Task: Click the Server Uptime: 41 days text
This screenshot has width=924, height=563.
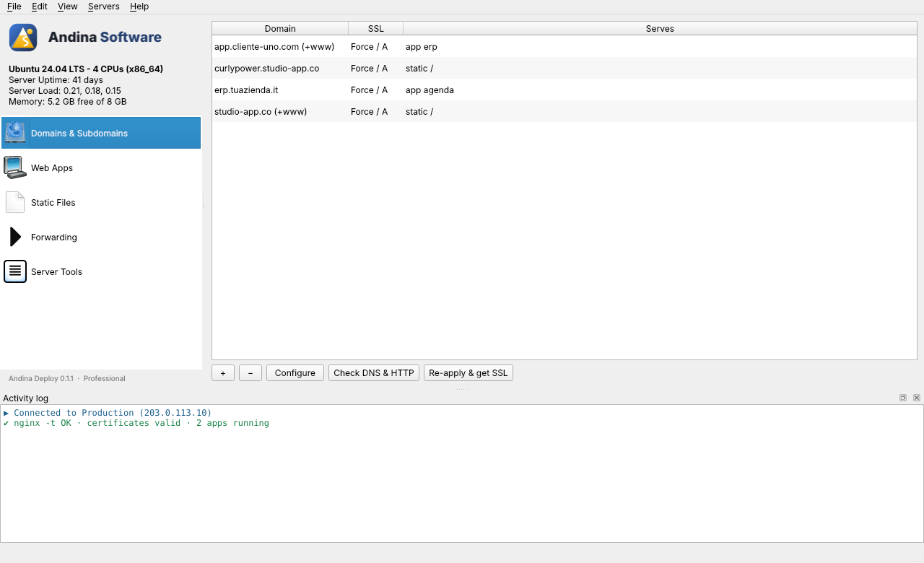Action: point(56,79)
